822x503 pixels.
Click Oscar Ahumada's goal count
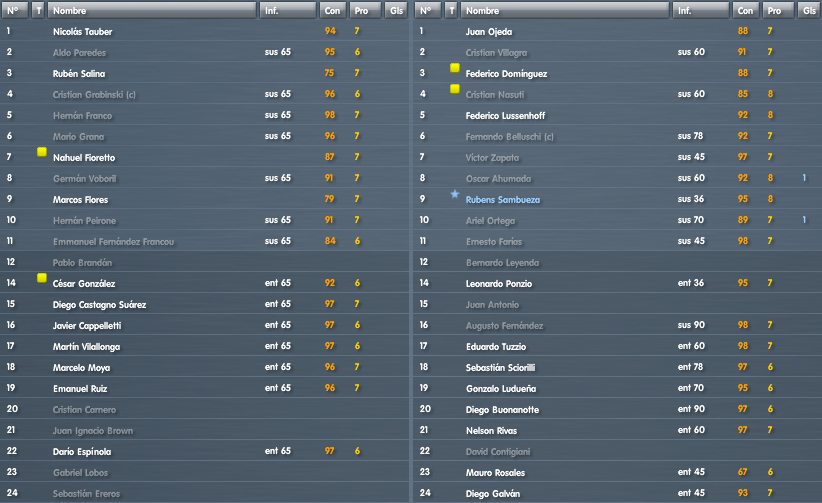coord(804,178)
